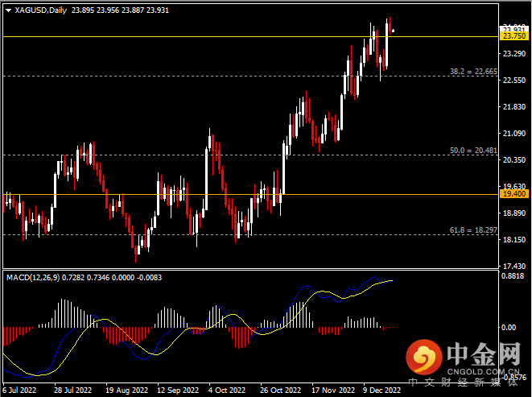The height and width of the screenshot is (397, 532).
Task: Click the 17.430 value on the price axis
Action: pyautogui.click(x=513, y=266)
